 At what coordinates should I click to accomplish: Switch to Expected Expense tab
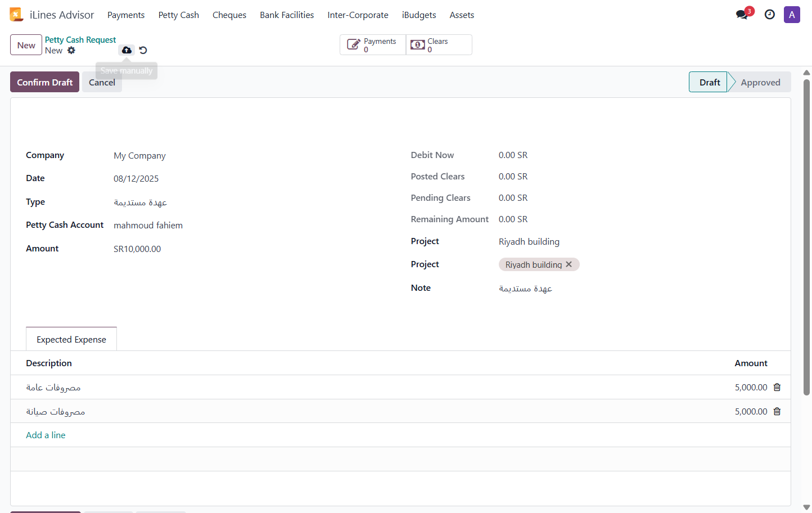pyautogui.click(x=71, y=339)
